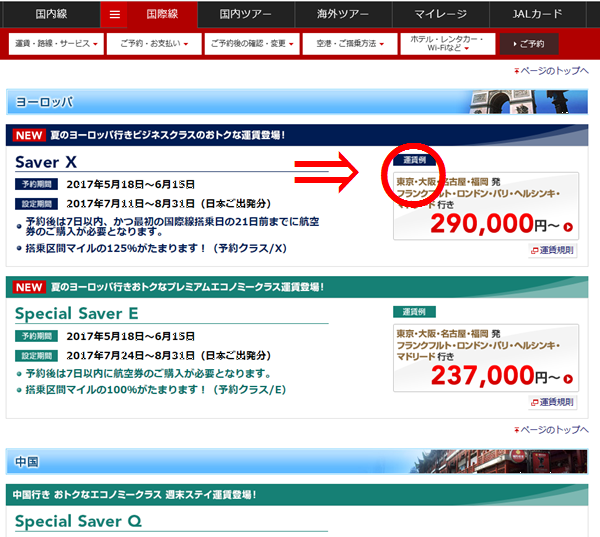Click the NEW badge on the business class banner
The height and width of the screenshot is (537, 600).
point(29,135)
